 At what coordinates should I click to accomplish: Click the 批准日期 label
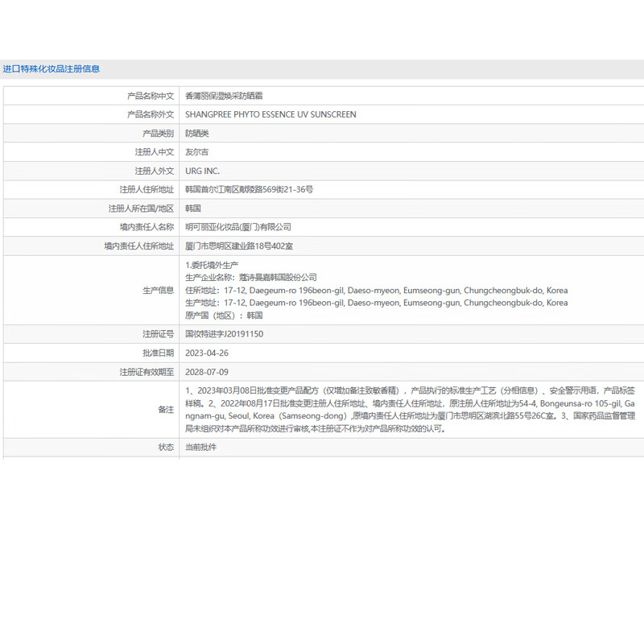tap(158, 353)
